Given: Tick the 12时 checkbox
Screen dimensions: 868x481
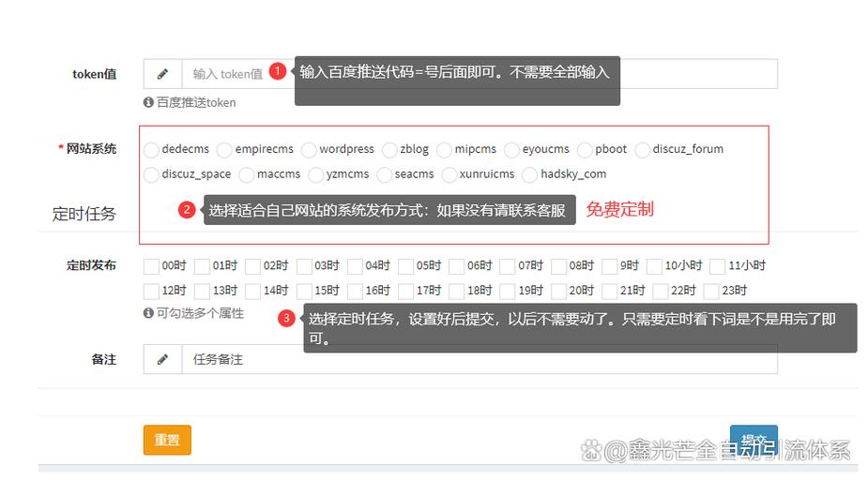Looking at the screenshot, I should pyautogui.click(x=151, y=291).
